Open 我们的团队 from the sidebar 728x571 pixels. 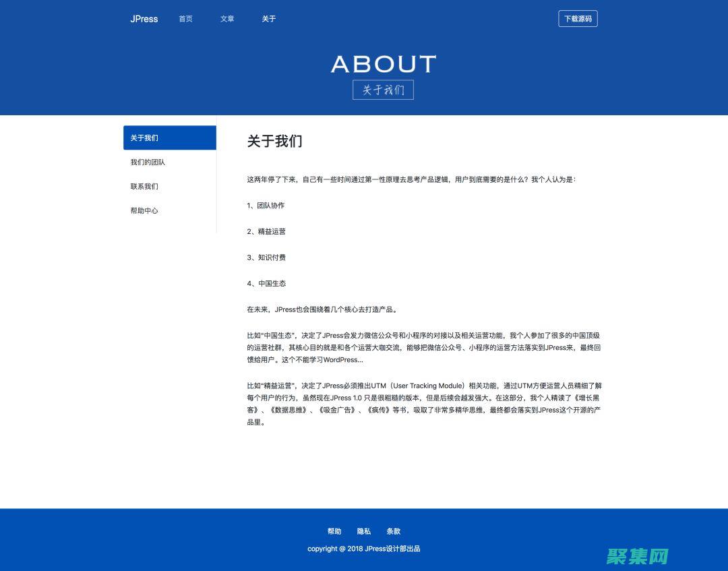(x=148, y=162)
